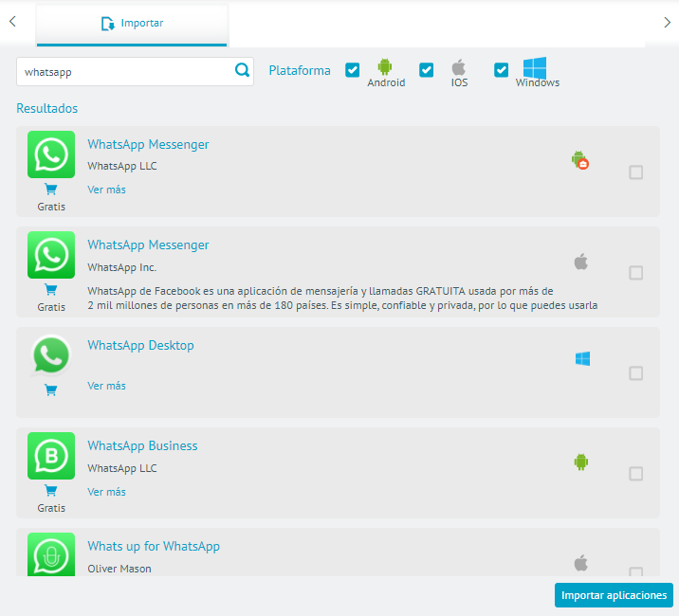This screenshot has width=679, height=616.
Task: Open the Importar tab
Action: pos(132,24)
